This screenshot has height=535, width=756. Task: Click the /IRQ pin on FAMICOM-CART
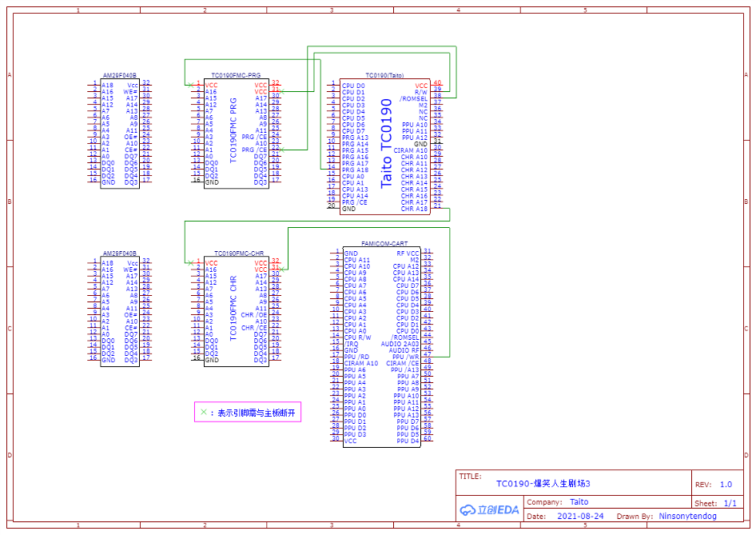click(351, 344)
